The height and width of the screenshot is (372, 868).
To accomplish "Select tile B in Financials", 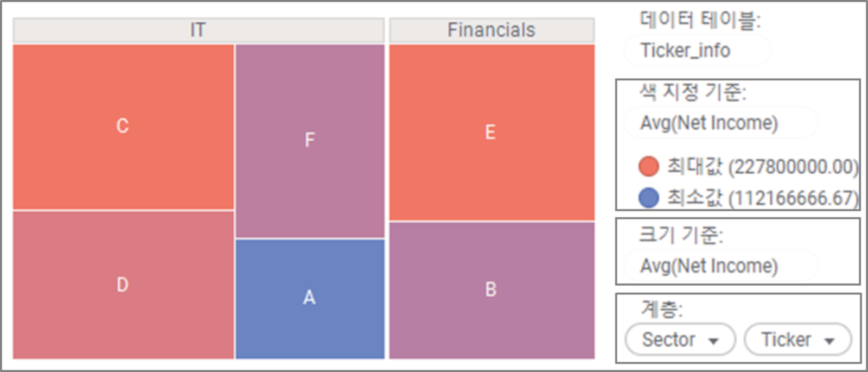I will pyautogui.click(x=491, y=289).
